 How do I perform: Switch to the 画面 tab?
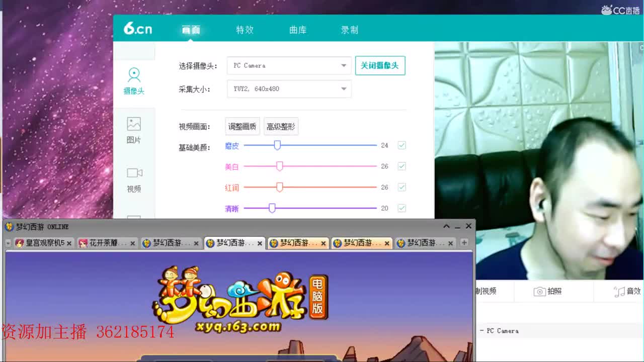[191, 30]
